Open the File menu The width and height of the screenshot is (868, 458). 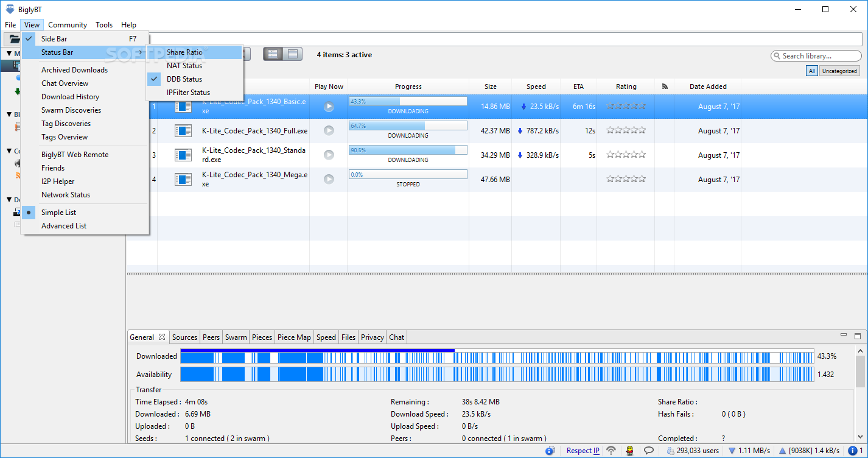tap(10, 25)
